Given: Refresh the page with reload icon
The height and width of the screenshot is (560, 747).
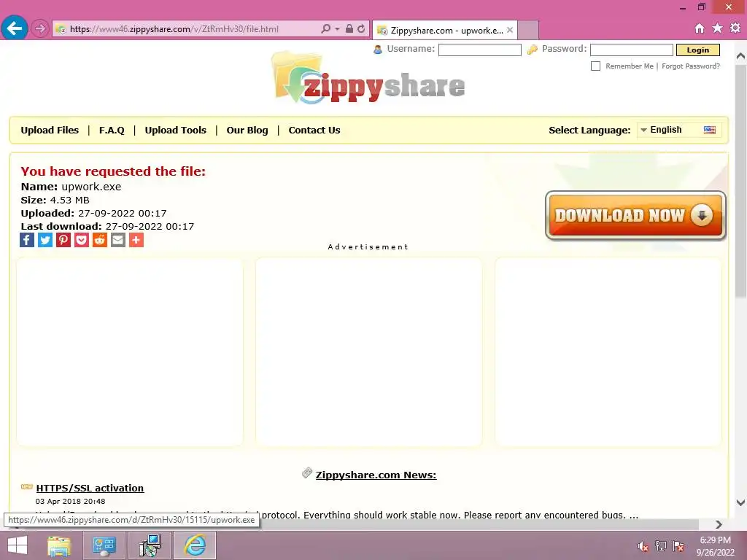Looking at the screenshot, I should 361,28.
